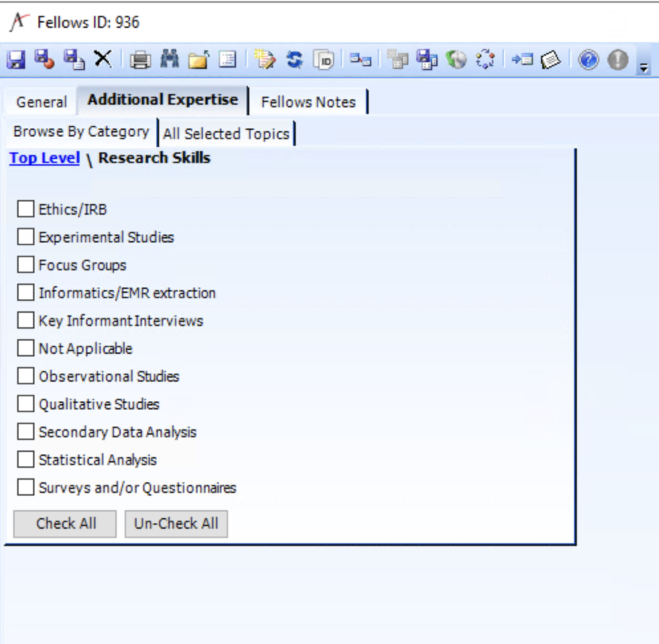Click the sync cycle icon
This screenshot has width=659, height=644.
click(x=486, y=60)
